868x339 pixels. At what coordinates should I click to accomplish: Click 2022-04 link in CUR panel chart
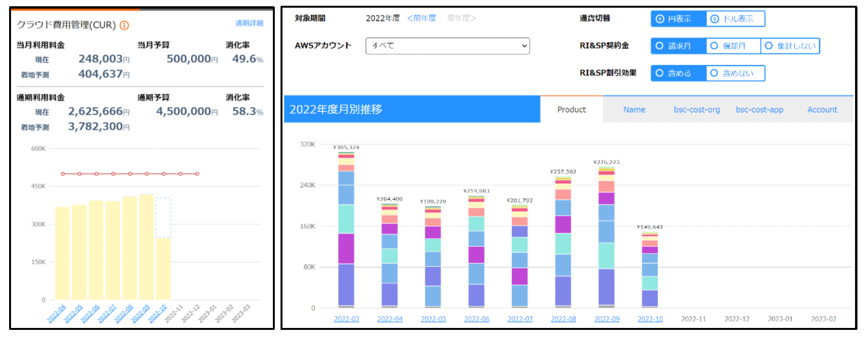click(x=56, y=314)
